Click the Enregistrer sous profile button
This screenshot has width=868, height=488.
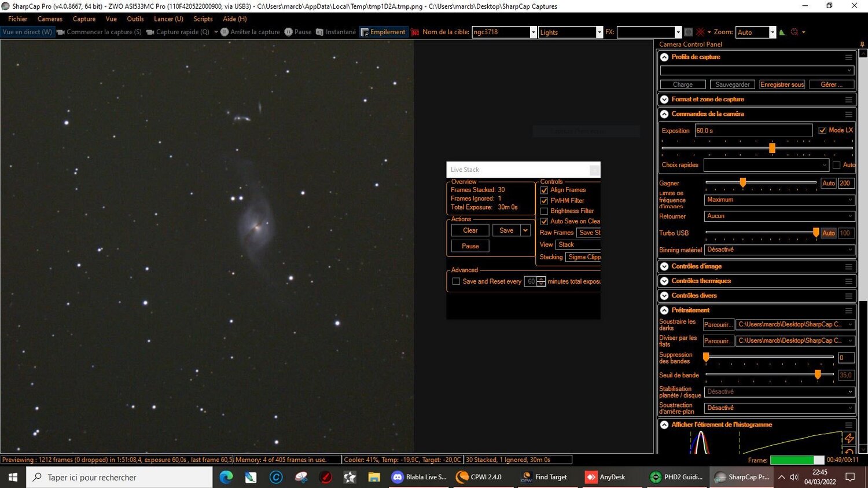point(782,84)
